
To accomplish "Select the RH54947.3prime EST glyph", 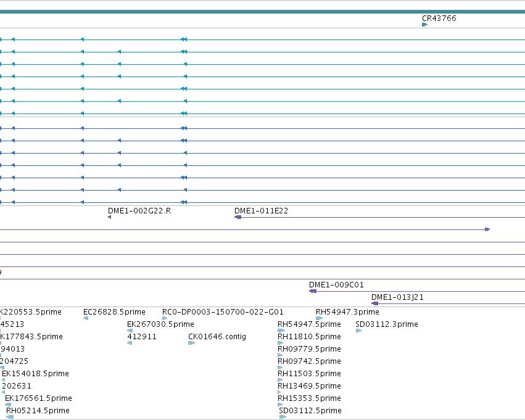I will (319, 318).
